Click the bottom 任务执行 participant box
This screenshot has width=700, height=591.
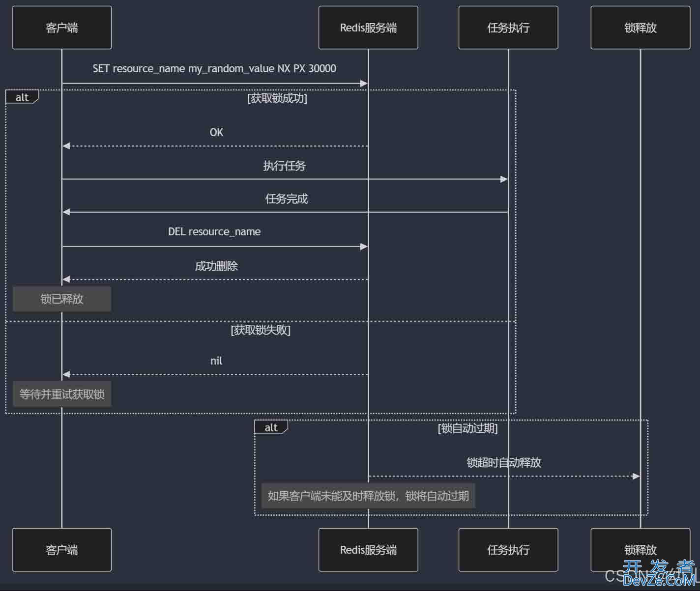508,550
